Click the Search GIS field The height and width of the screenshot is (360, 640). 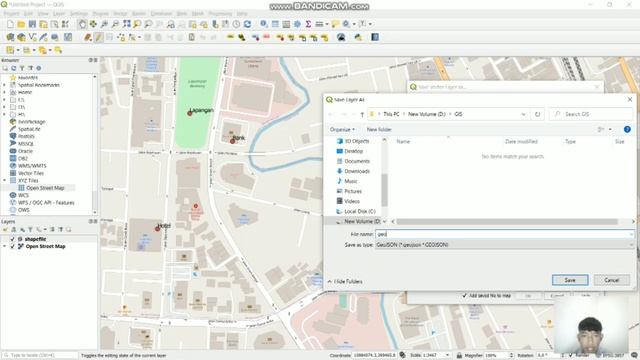[591, 114]
